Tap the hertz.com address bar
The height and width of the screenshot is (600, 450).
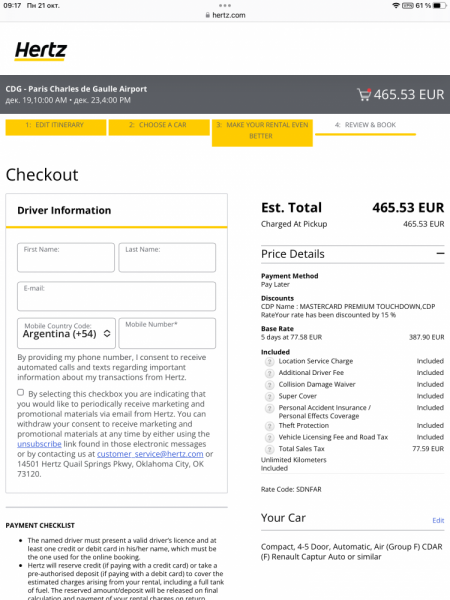tap(225, 15)
